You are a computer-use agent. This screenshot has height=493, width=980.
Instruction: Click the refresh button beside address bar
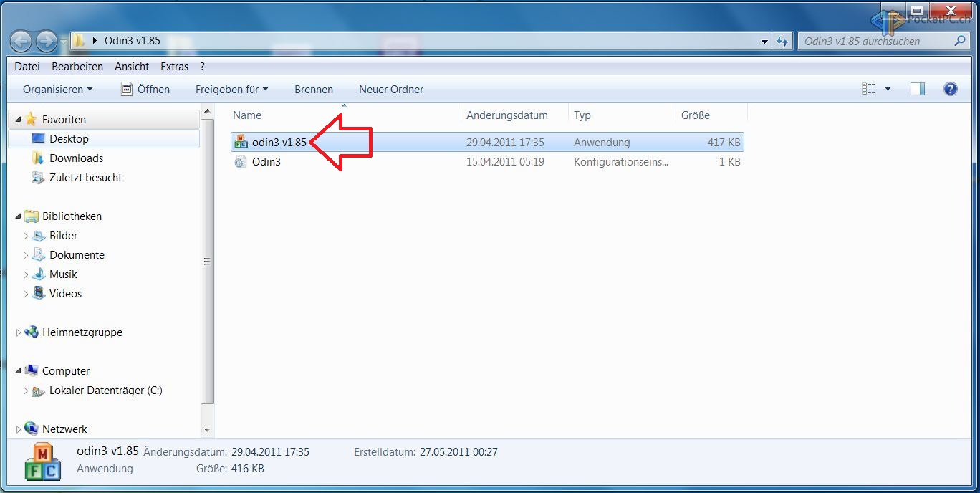(782, 41)
